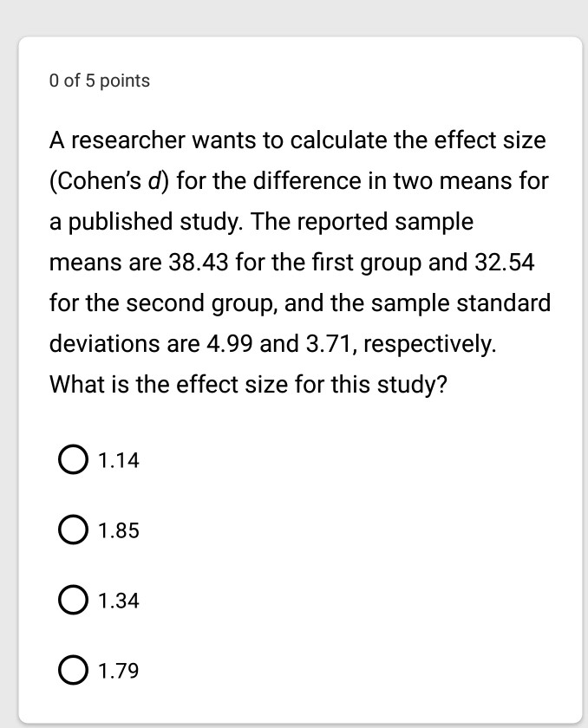
Task: Mark the 1.34 radio option
Action: point(73,600)
